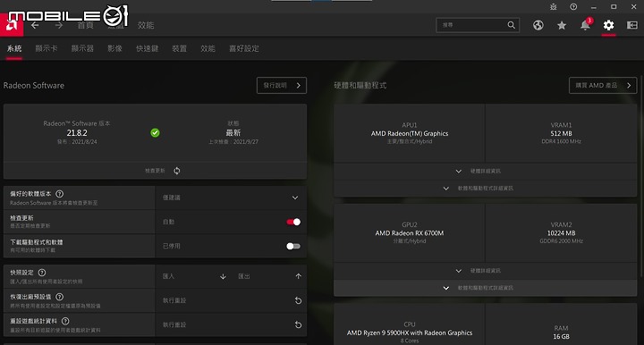Viewport: 644px width, 345px height.
Task: Show help for 偏好的軟體版本
Action: pyautogui.click(x=59, y=194)
